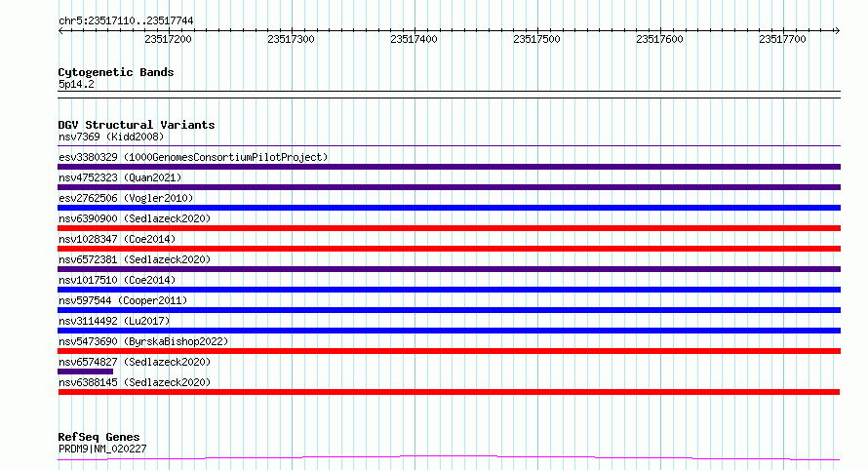Select the 5p14.2 band label
Viewport: 868px width, 470px height.
tap(76, 85)
